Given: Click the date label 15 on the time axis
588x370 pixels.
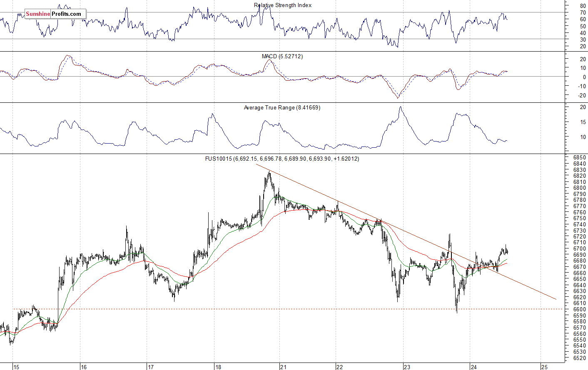Looking at the screenshot, I should [x=16, y=367].
